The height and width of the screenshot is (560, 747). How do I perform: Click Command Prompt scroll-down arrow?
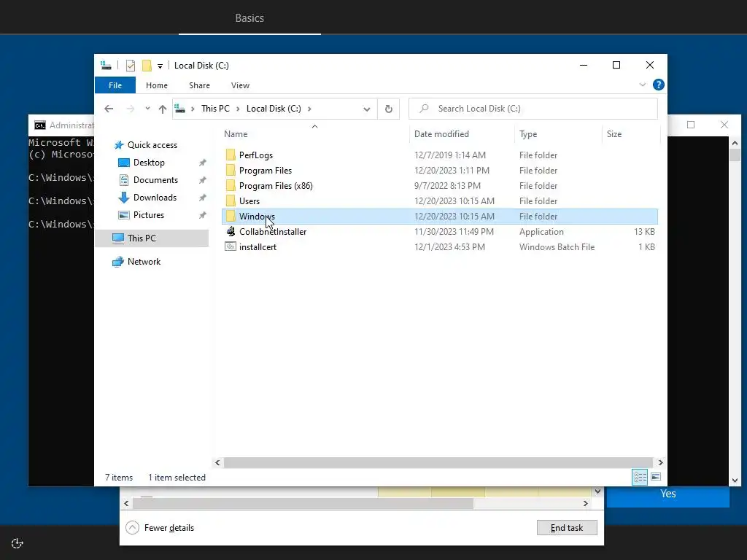[735, 481]
